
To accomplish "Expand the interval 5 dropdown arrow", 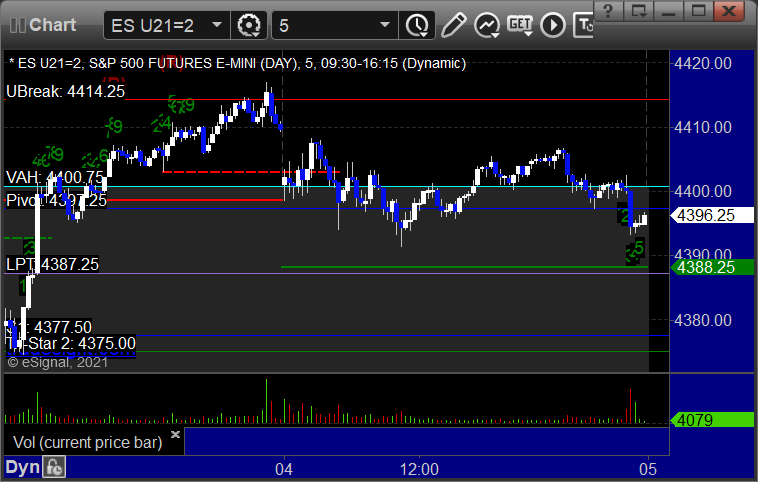I will pos(385,25).
